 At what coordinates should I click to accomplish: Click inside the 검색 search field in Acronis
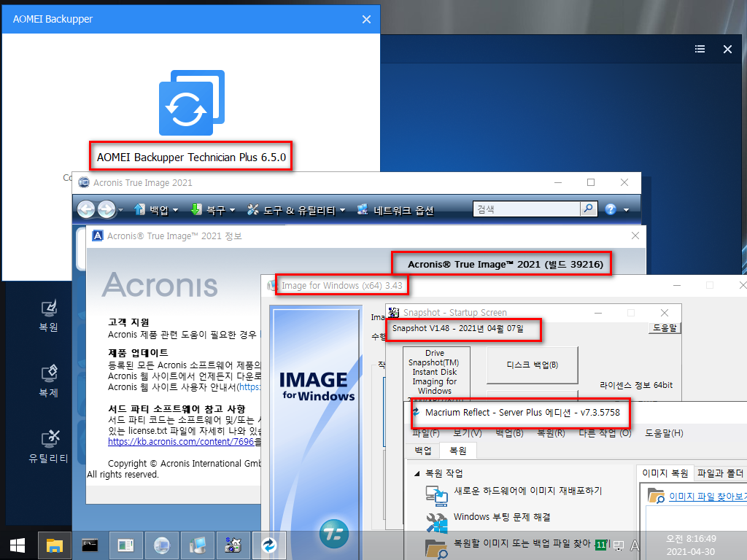[527, 209]
